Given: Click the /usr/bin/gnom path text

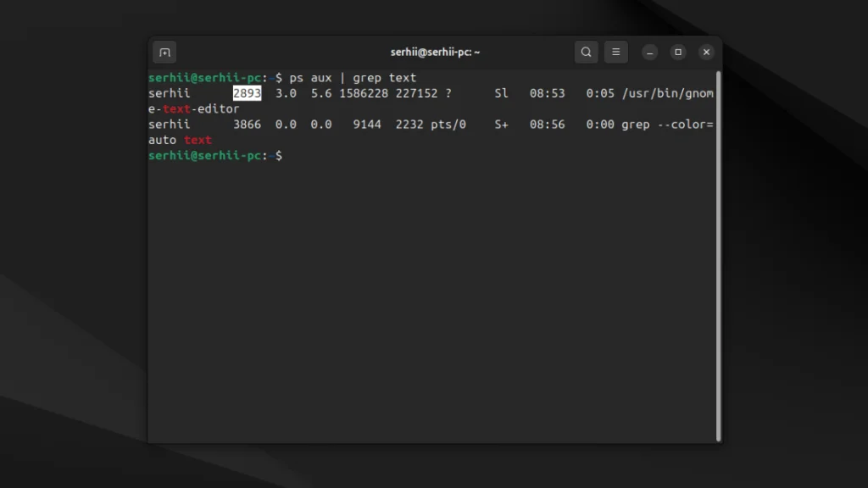Looking at the screenshot, I should pyautogui.click(x=668, y=93).
